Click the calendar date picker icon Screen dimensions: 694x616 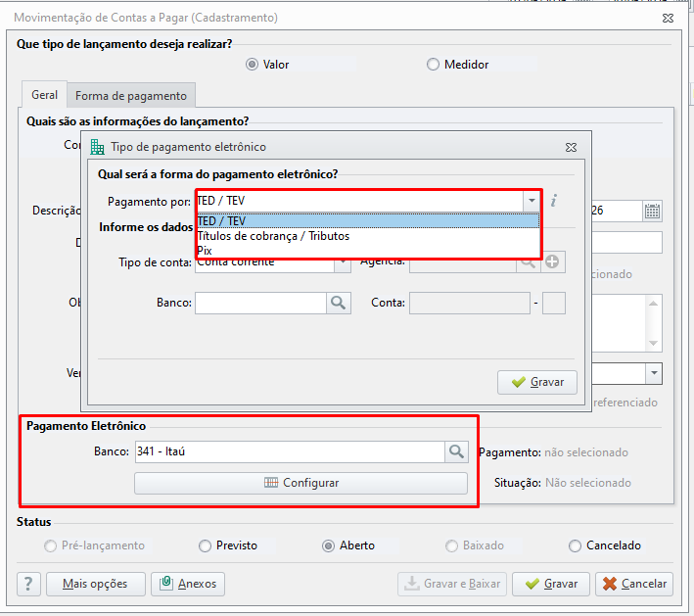[x=652, y=211]
